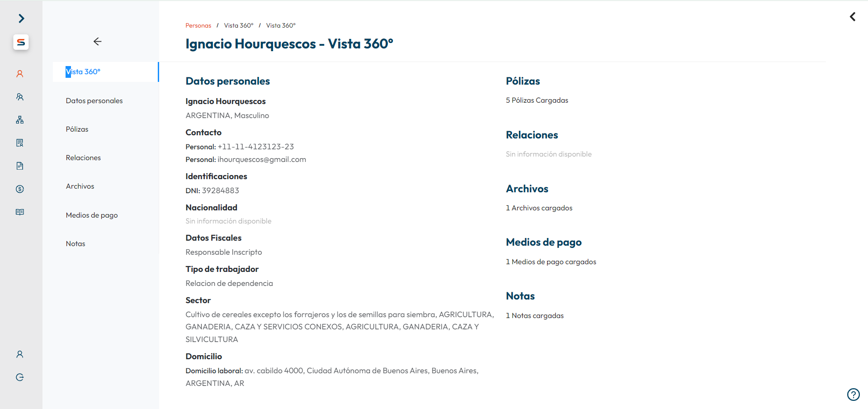This screenshot has width=868, height=409.
Task: Select Pólizas in side menu
Action: coord(77,129)
